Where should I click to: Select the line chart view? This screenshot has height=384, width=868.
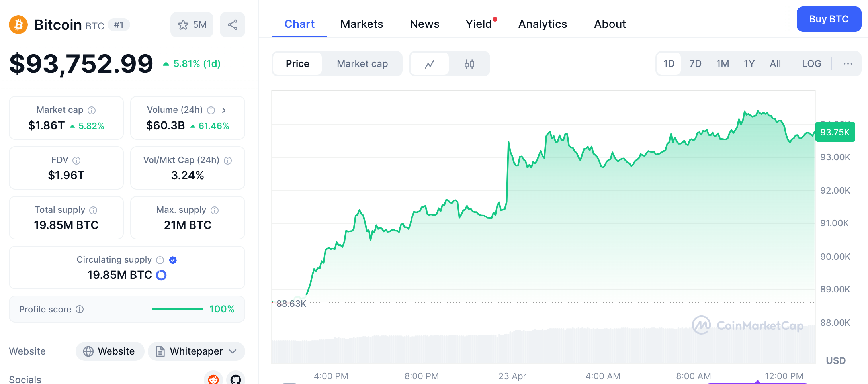pos(430,64)
